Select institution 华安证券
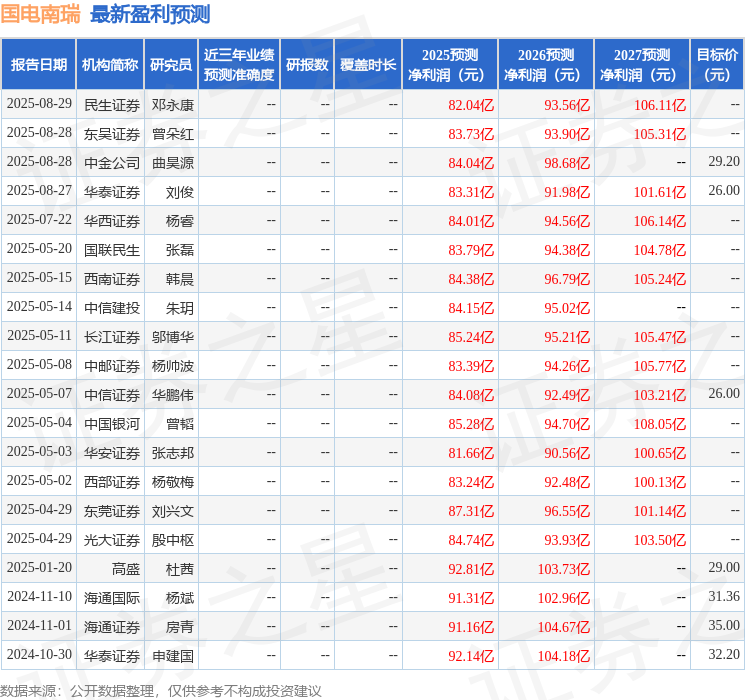This screenshot has width=745, height=700. [x=112, y=453]
